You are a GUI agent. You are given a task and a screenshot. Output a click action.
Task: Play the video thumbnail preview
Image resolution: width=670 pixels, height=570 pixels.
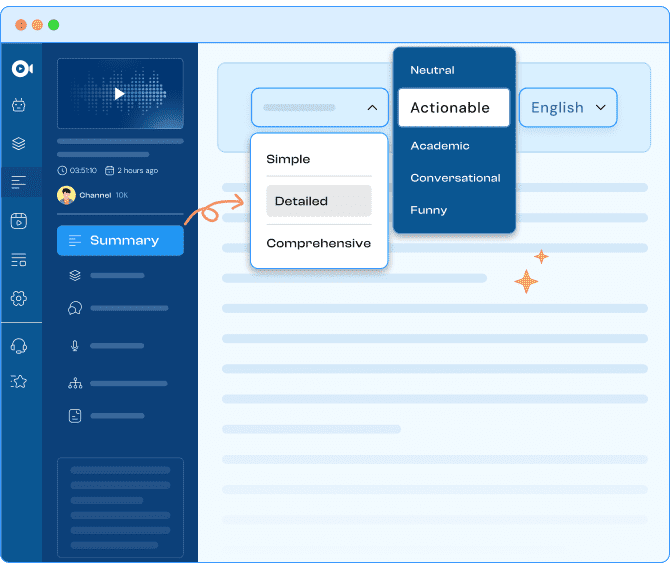120,94
